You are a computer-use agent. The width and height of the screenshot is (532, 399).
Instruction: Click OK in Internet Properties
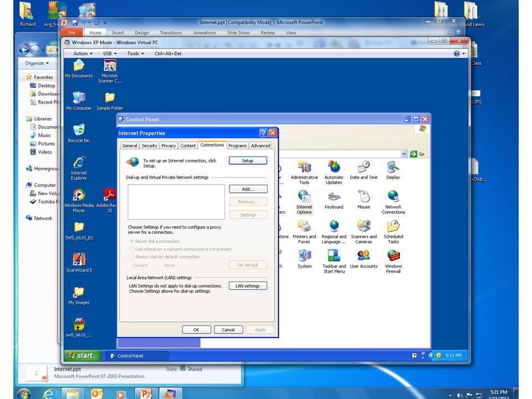pos(196,330)
